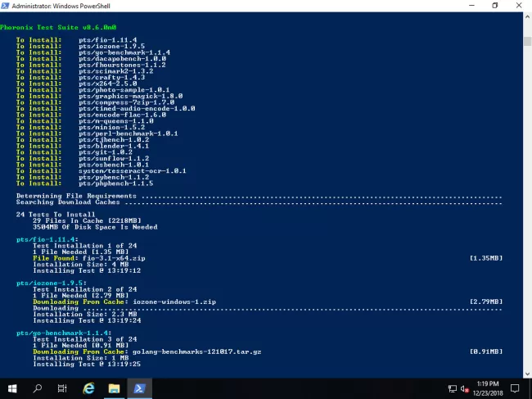Click Test Installation 3 of 24
This screenshot has height=399, width=532.
85,339
